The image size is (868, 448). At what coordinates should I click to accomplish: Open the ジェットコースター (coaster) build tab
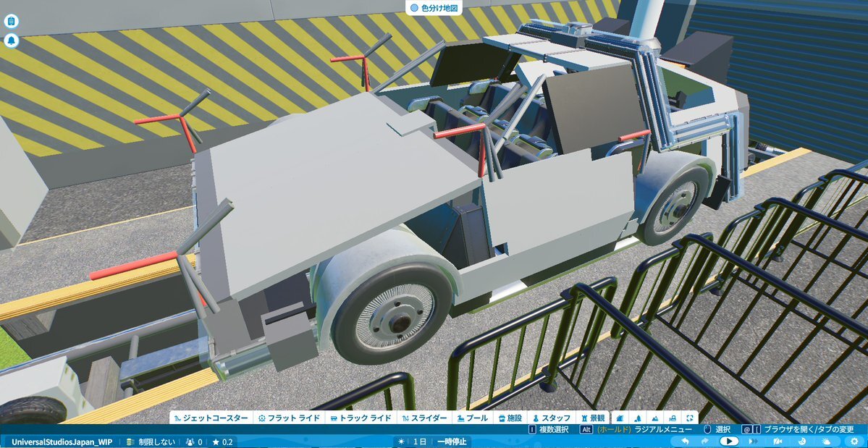[211, 418]
